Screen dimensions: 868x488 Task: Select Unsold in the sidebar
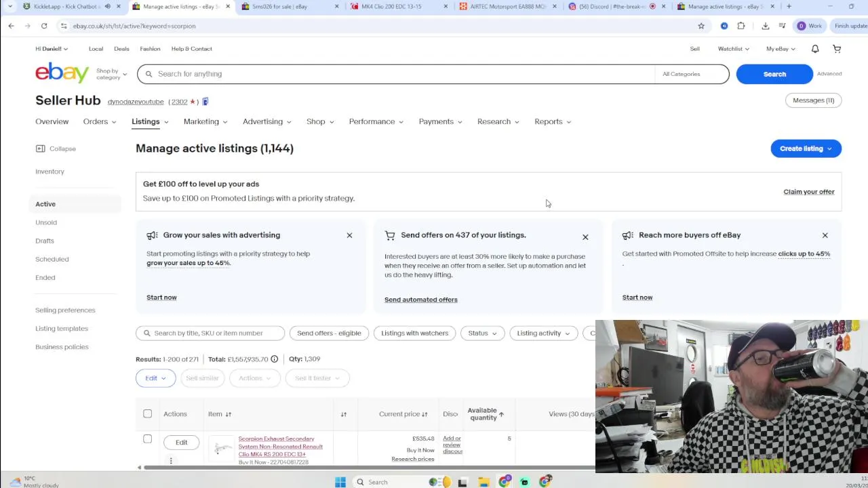[46, 222]
